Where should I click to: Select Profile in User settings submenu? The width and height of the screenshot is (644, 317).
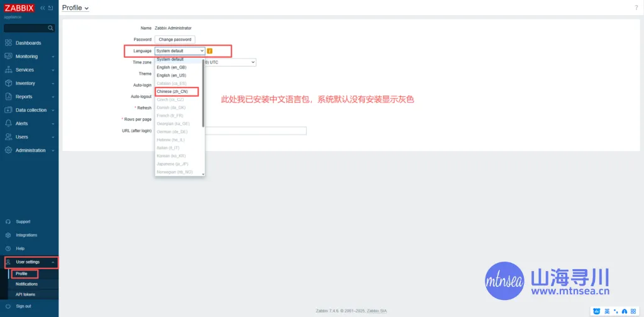pyautogui.click(x=21, y=274)
